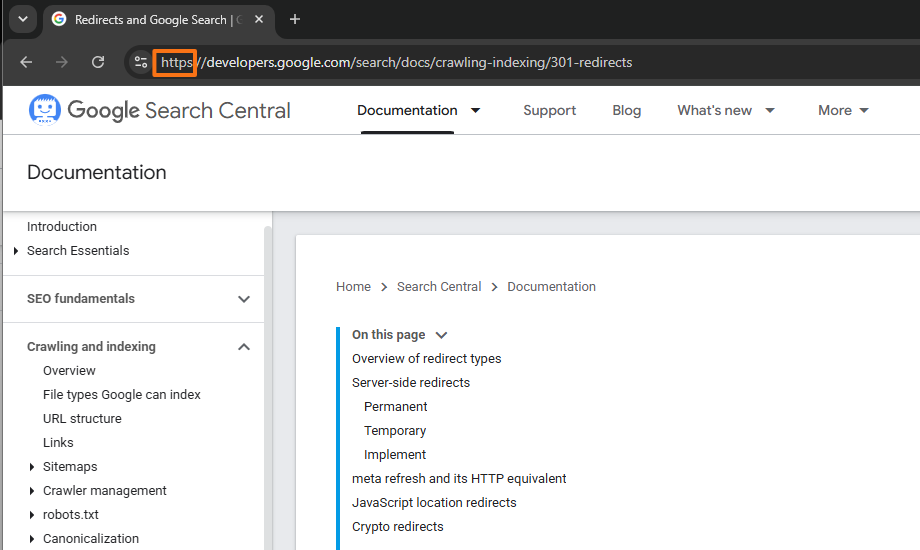920x550 pixels.
Task: Jump to the Permanent subsection
Action: pyautogui.click(x=395, y=407)
